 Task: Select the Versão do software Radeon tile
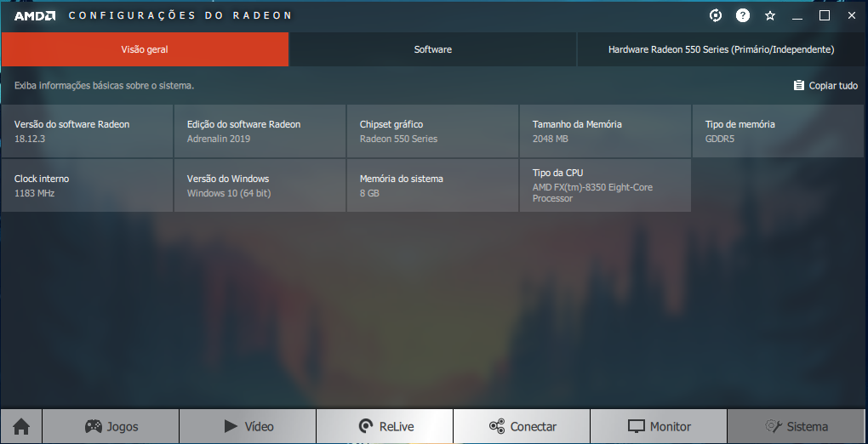[87, 131]
